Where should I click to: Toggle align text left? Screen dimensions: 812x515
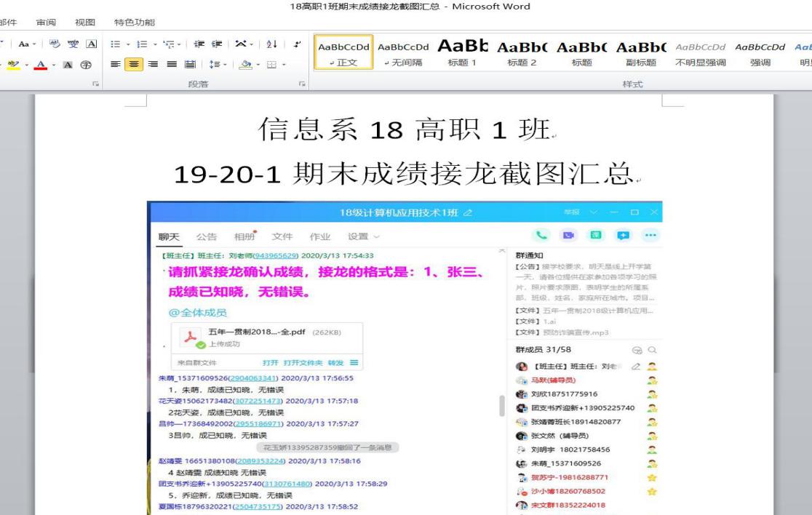coord(116,63)
